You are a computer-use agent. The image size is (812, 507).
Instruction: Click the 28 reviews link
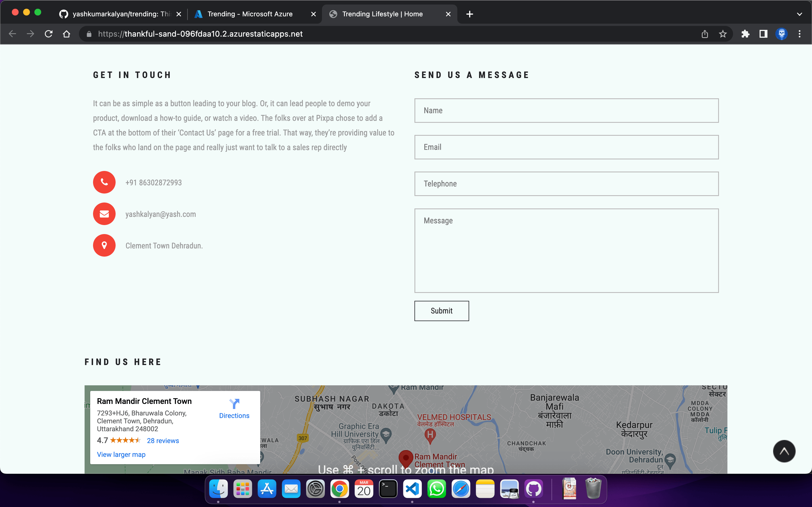point(163,441)
